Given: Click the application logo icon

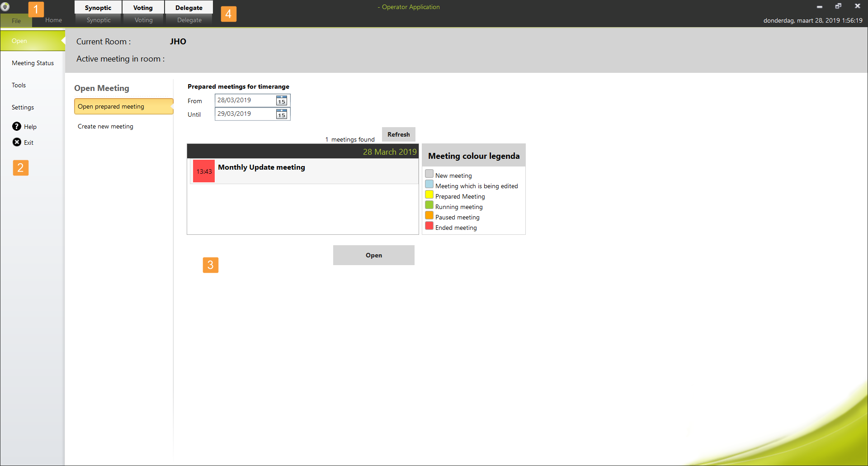Looking at the screenshot, I should (x=5, y=7).
